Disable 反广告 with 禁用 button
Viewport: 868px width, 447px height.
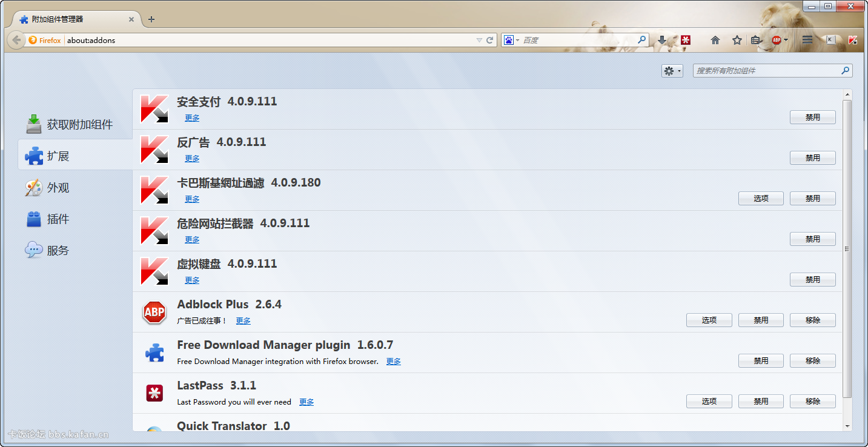pyautogui.click(x=812, y=158)
